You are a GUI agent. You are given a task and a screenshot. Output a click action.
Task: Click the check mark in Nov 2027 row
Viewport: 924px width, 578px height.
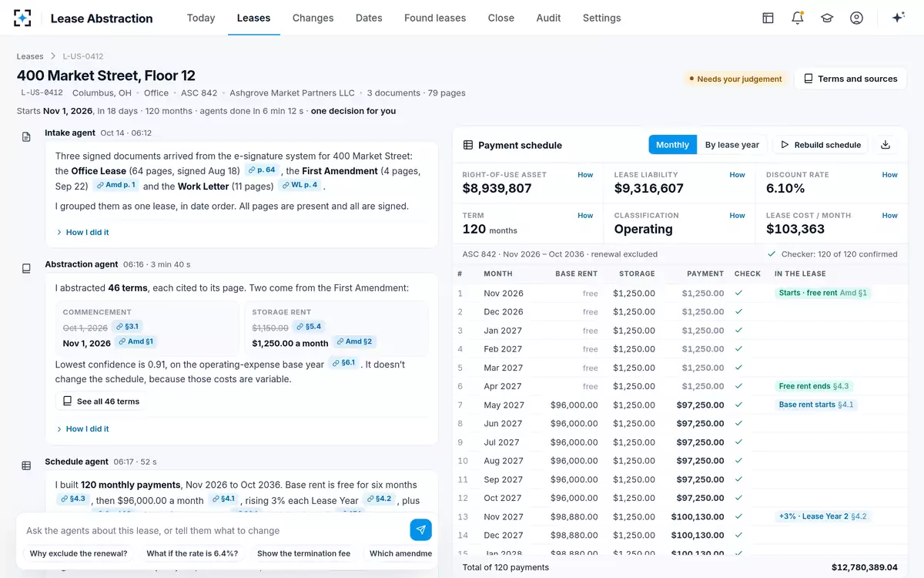pos(739,516)
